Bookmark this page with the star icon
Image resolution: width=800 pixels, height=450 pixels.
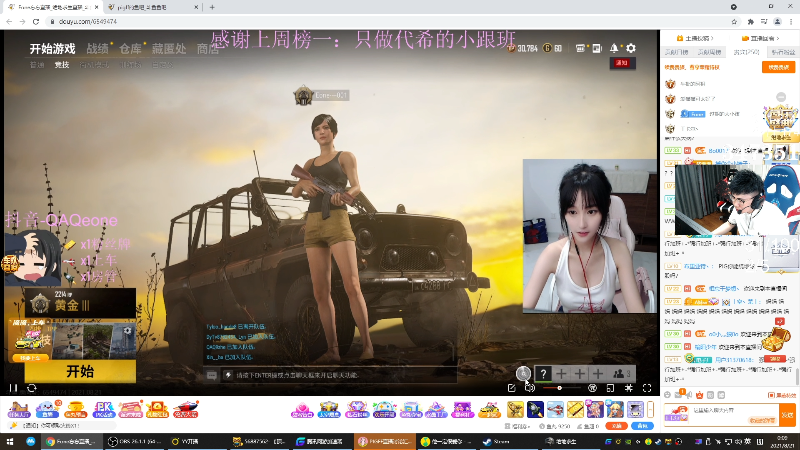[x=734, y=21]
